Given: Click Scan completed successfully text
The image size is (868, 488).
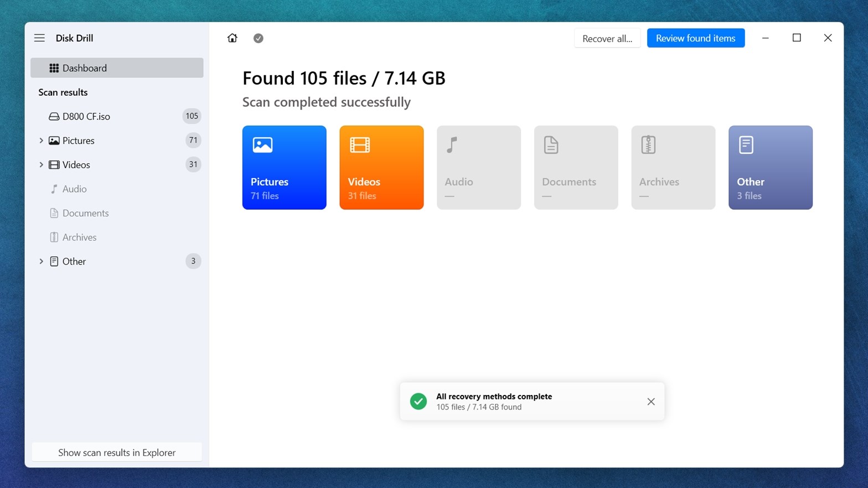Looking at the screenshot, I should click(x=327, y=102).
